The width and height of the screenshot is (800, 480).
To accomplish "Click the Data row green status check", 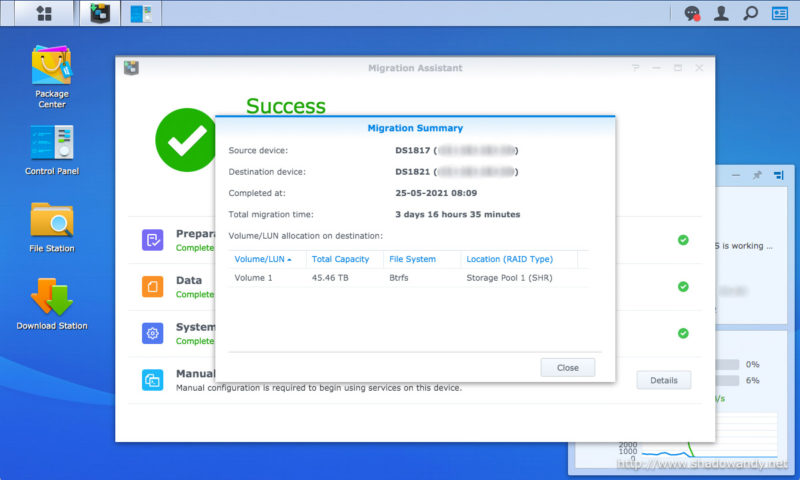I will (x=683, y=287).
